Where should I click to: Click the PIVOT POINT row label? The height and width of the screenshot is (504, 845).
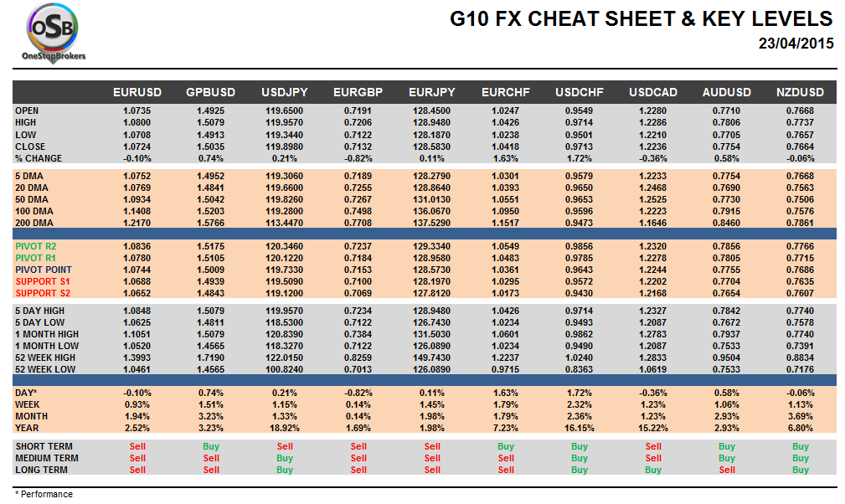(x=44, y=270)
